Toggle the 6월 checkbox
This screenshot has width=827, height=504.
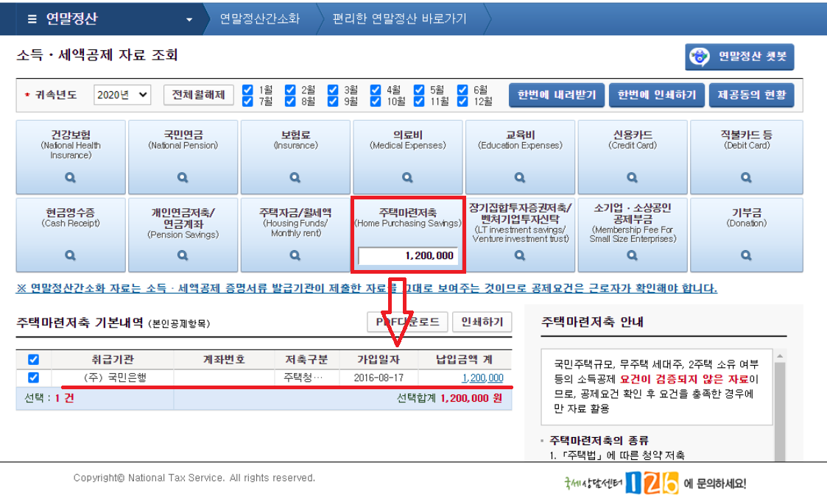tap(462, 90)
